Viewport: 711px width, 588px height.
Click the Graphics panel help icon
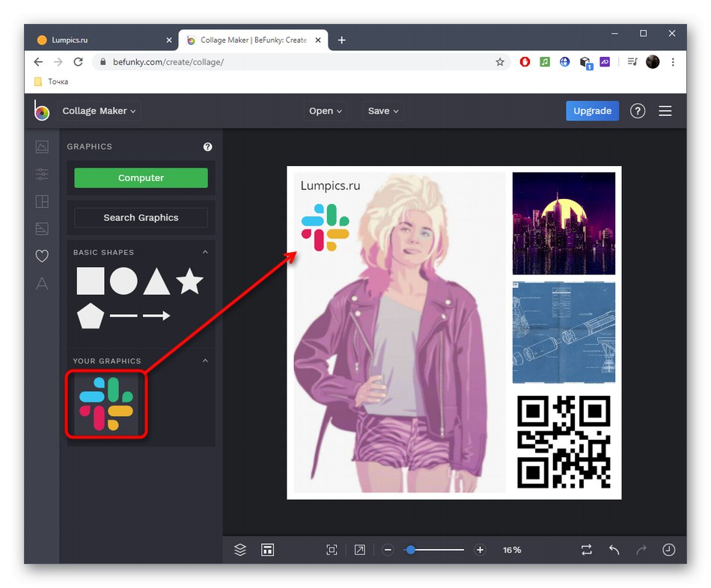click(x=207, y=147)
